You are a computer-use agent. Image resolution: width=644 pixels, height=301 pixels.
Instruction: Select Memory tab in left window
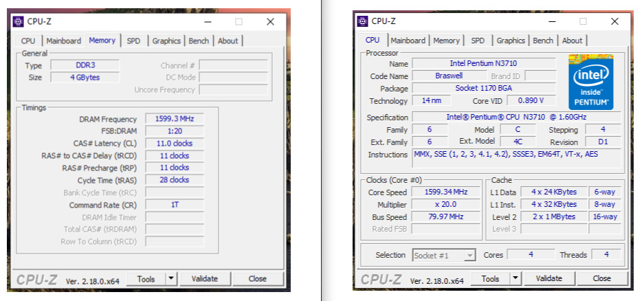pyautogui.click(x=102, y=41)
